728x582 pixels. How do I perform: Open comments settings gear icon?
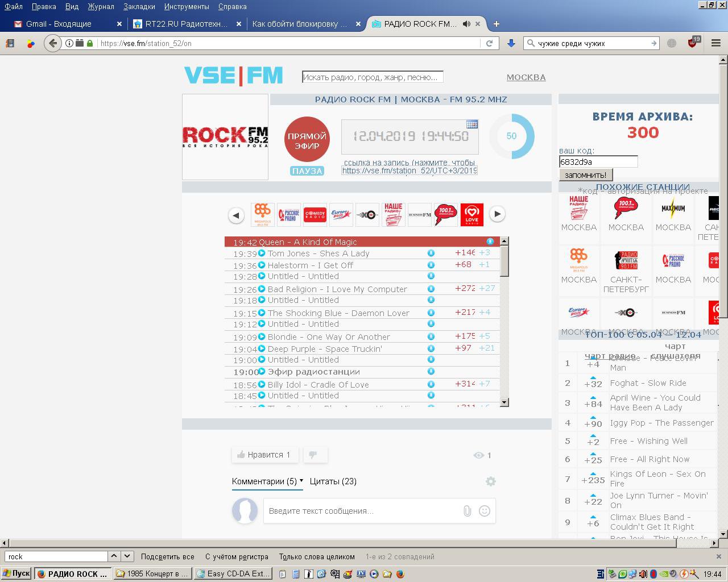click(491, 481)
